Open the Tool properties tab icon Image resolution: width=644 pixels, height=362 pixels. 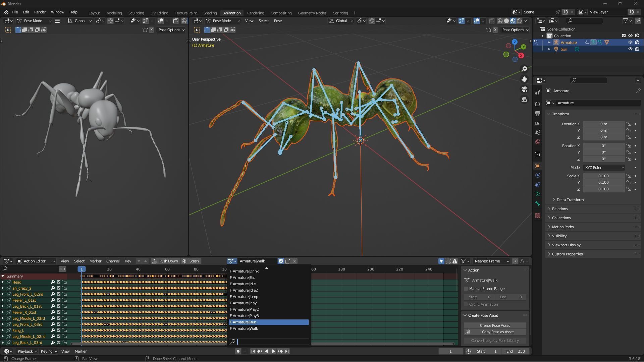[538, 92]
